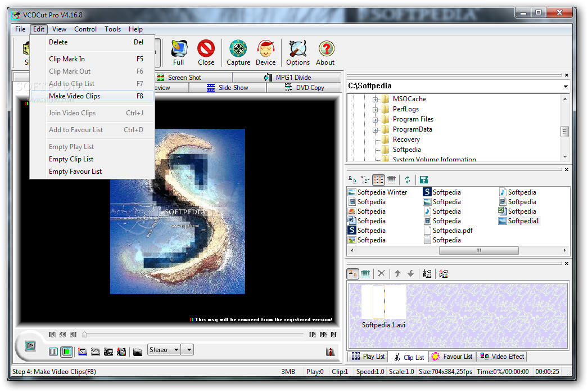The height and width of the screenshot is (392, 588).
Task: Click the step 2 mark-out icon
Action: point(95,352)
